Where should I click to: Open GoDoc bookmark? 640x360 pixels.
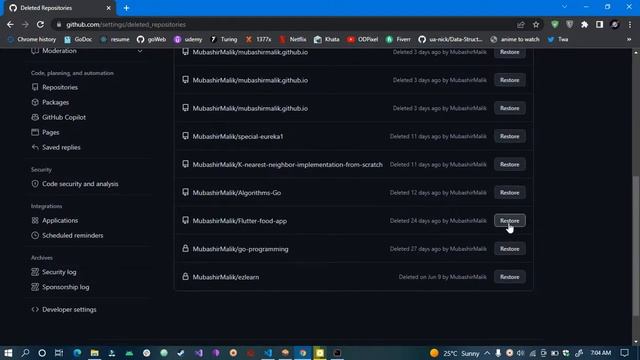pos(78,40)
